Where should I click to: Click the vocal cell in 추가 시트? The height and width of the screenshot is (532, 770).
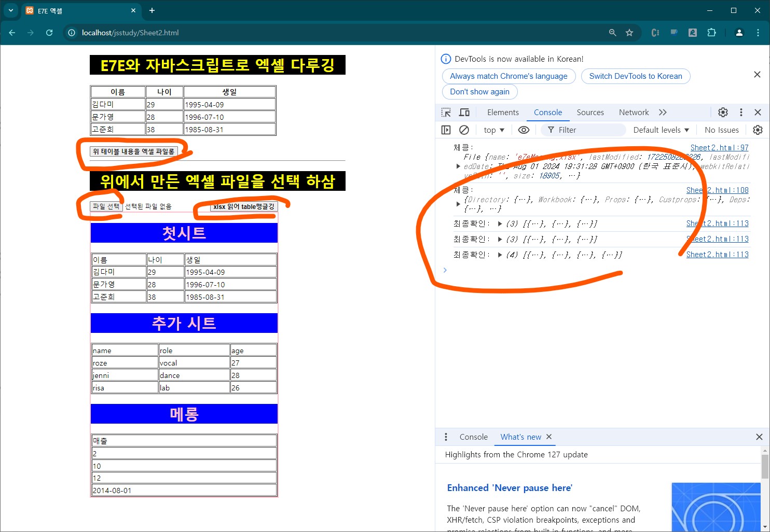click(x=194, y=362)
